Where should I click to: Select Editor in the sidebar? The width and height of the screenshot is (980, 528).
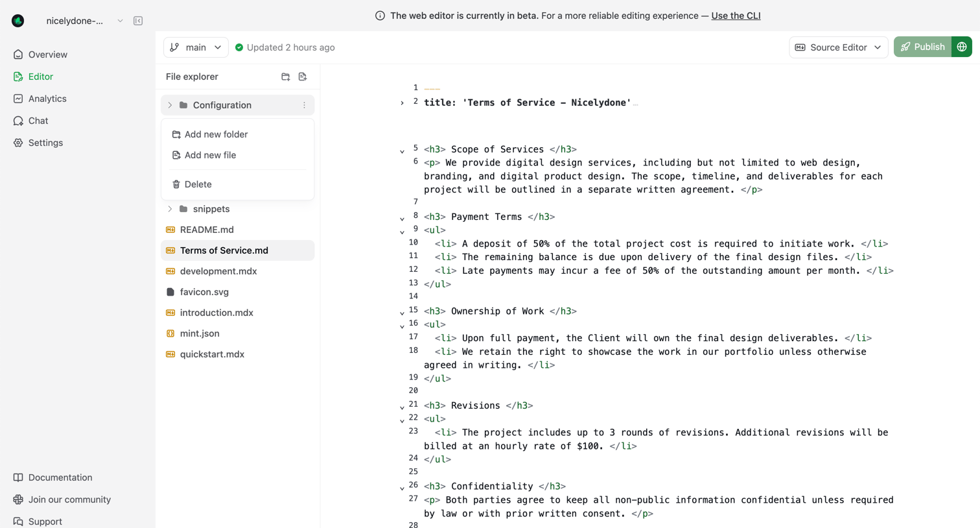click(x=41, y=77)
